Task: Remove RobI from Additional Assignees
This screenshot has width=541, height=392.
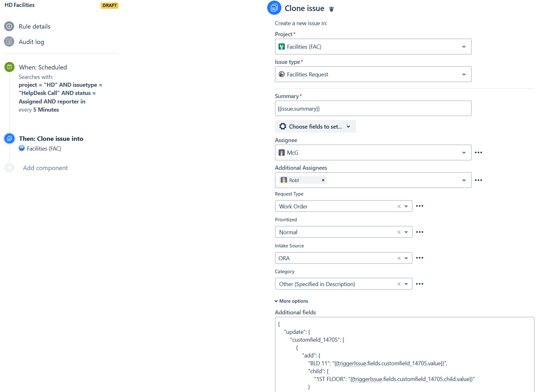Action: [323, 180]
